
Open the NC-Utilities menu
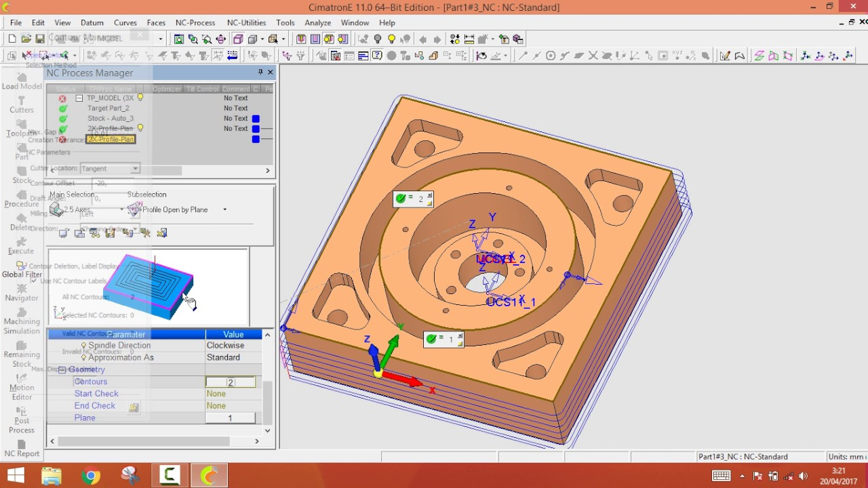coord(246,22)
